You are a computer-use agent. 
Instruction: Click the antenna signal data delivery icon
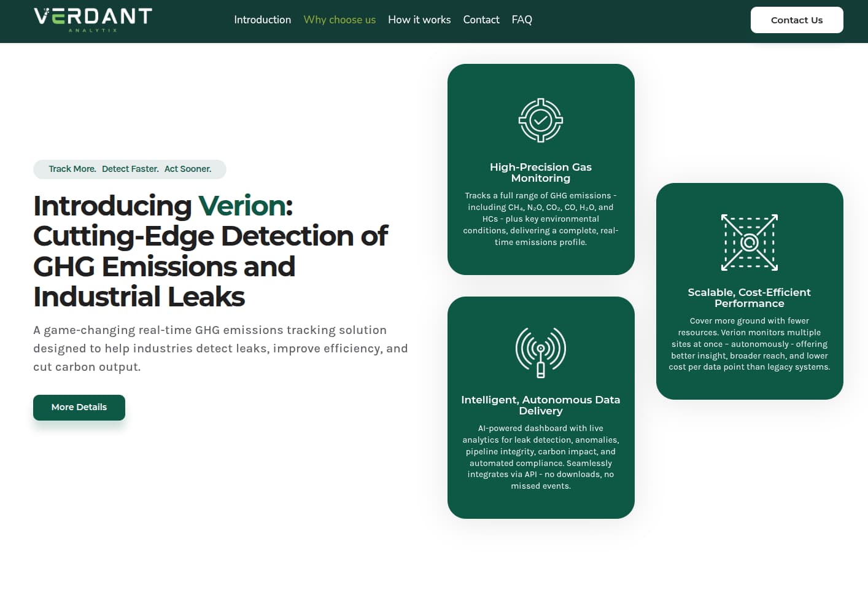pos(541,352)
